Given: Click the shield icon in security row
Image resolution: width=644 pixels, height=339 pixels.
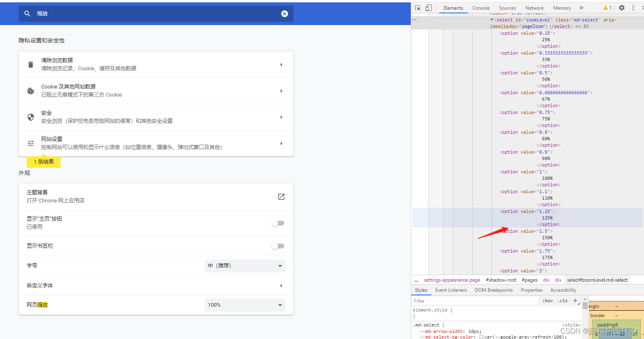Looking at the screenshot, I should 31,117.
